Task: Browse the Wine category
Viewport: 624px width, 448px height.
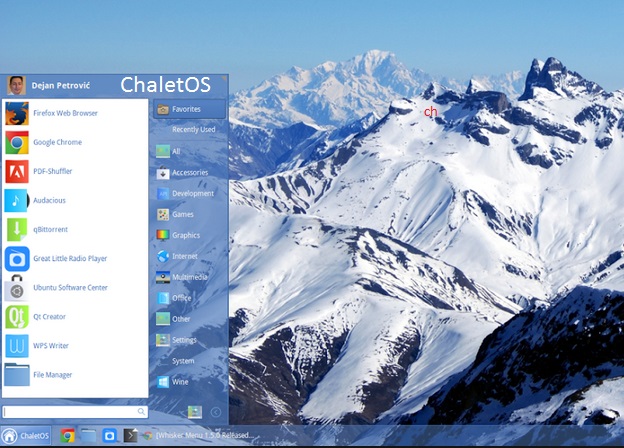Action: (189, 382)
